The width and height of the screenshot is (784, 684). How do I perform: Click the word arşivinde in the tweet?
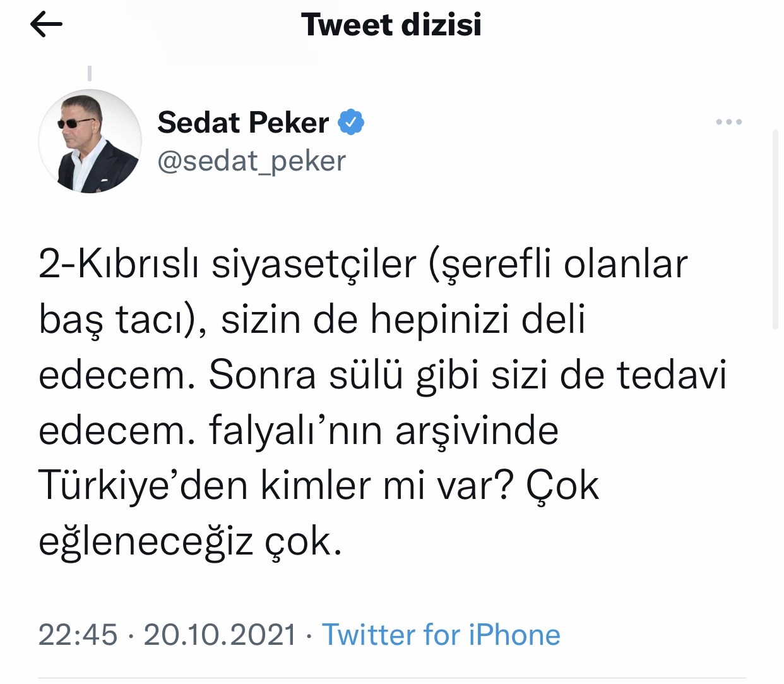click(x=477, y=431)
